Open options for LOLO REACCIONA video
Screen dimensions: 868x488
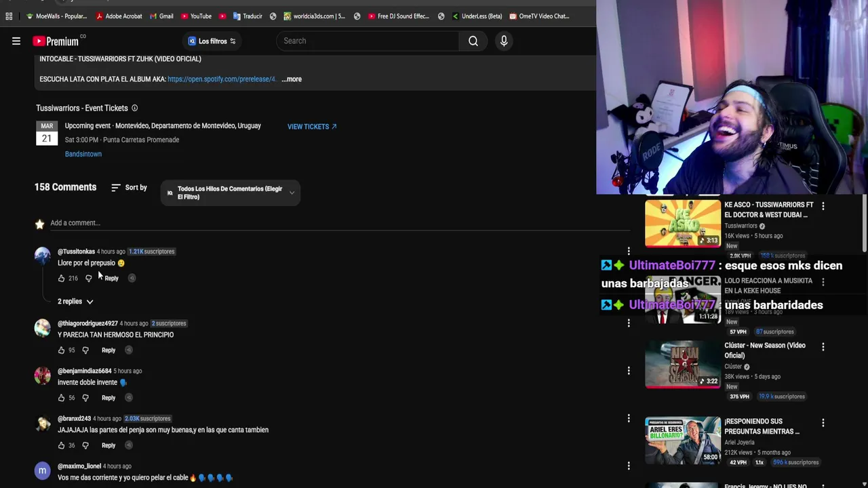coord(823,282)
